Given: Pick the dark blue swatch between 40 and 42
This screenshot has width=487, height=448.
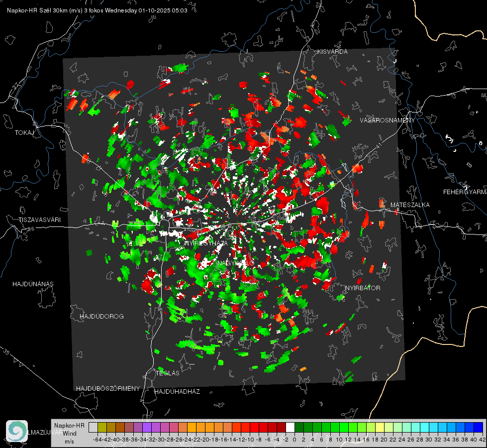Looking at the screenshot, I should [x=479, y=427].
